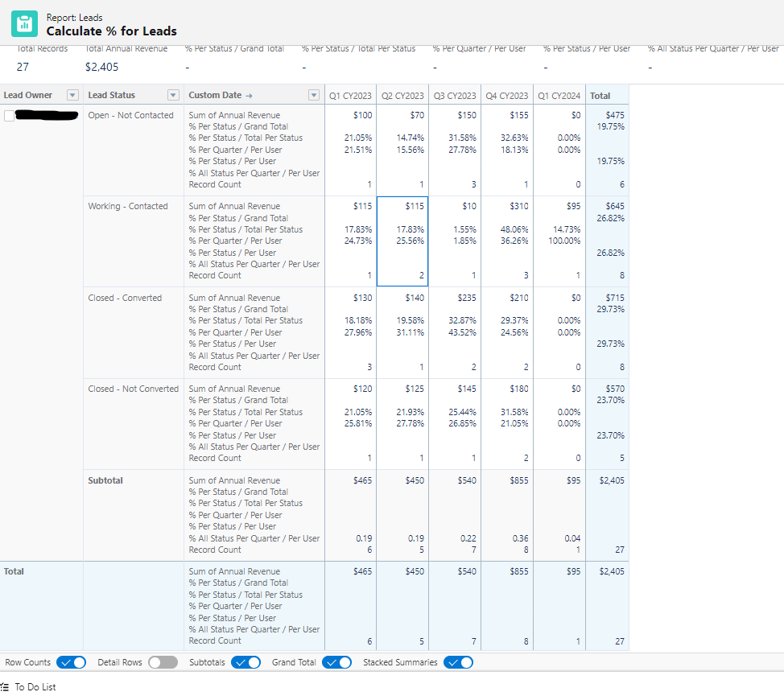Click the $645 total revenue cell
This screenshot has height=696, width=784.
click(615, 206)
